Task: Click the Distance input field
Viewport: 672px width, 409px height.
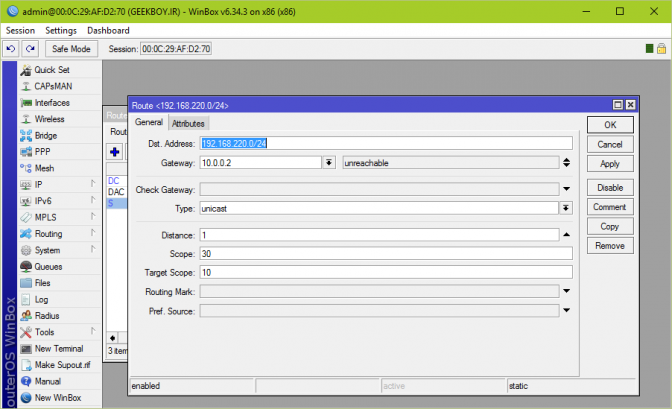Action: pyautogui.click(x=379, y=235)
